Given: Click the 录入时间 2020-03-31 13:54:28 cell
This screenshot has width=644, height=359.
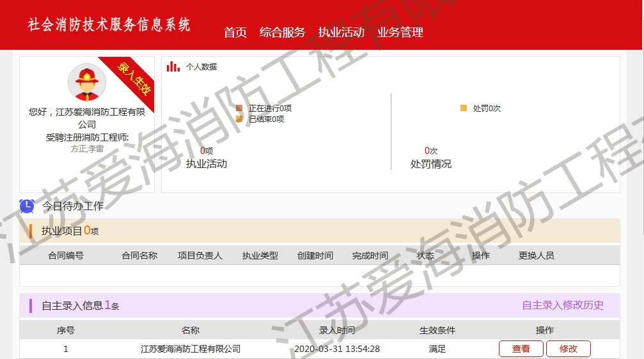Looking at the screenshot, I should click(x=337, y=349).
